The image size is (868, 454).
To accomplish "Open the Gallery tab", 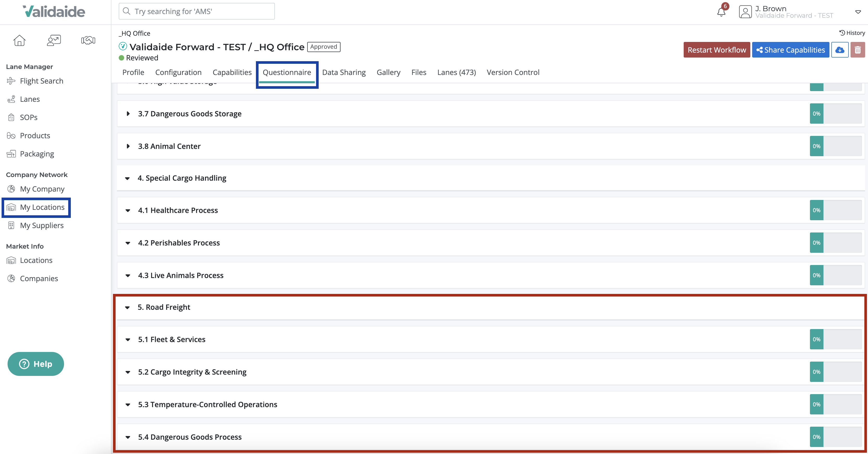I will tap(388, 72).
